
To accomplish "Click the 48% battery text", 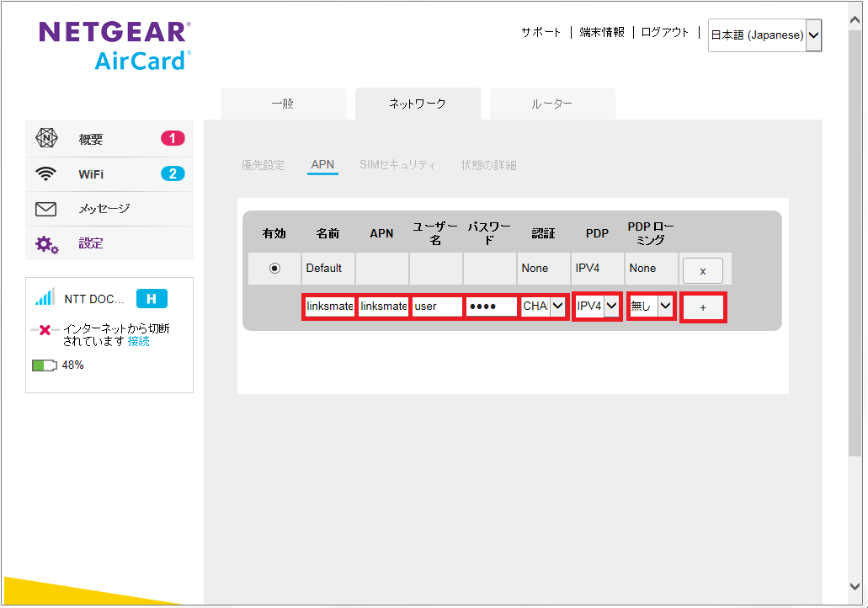I will click(73, 365).
